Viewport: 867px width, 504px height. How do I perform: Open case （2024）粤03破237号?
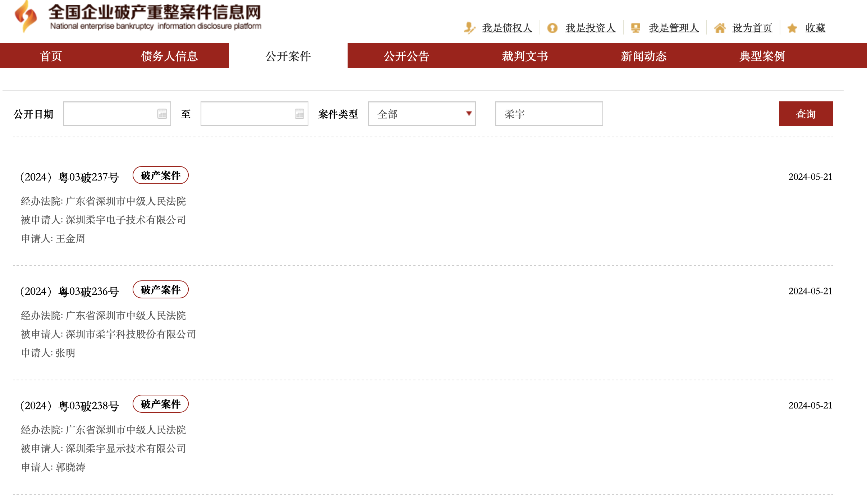70,177
